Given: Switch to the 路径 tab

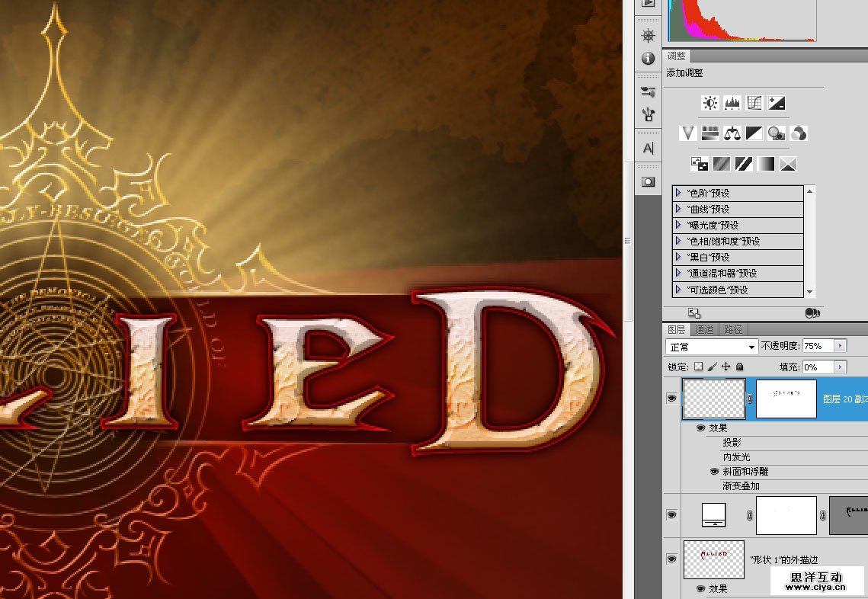Looking at the screenshot, I should pos(733,330).
